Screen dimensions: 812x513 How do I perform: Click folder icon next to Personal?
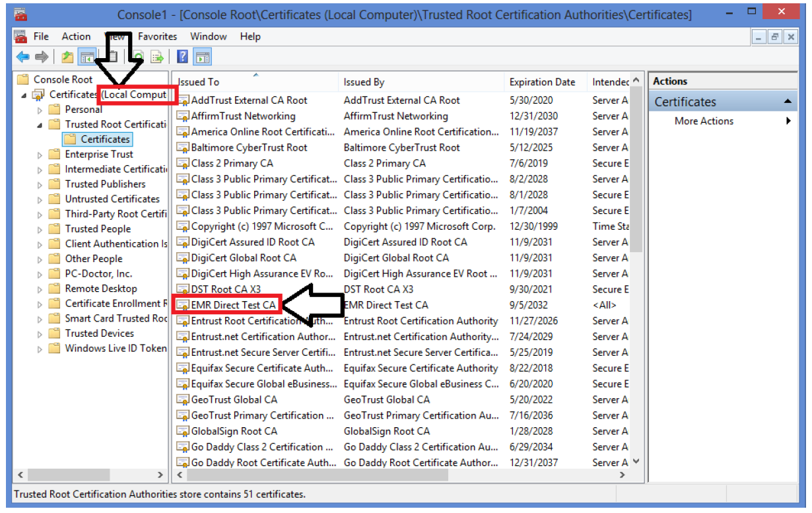tap(55, 110)
